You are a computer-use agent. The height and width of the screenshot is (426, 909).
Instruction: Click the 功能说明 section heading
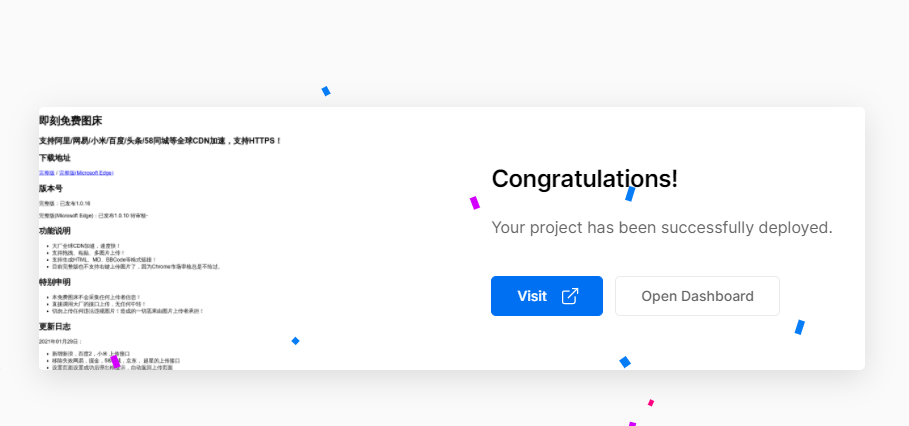coord(54,231)
